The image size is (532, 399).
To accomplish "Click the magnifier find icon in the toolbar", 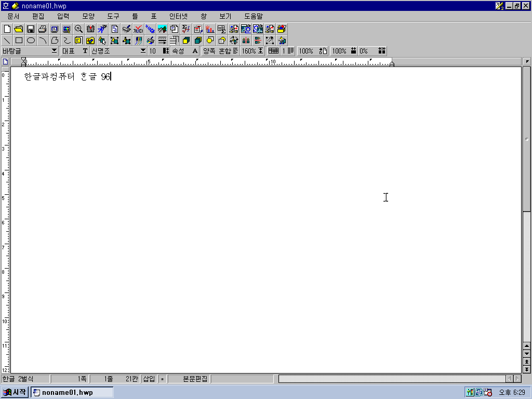I will (79, 29).
